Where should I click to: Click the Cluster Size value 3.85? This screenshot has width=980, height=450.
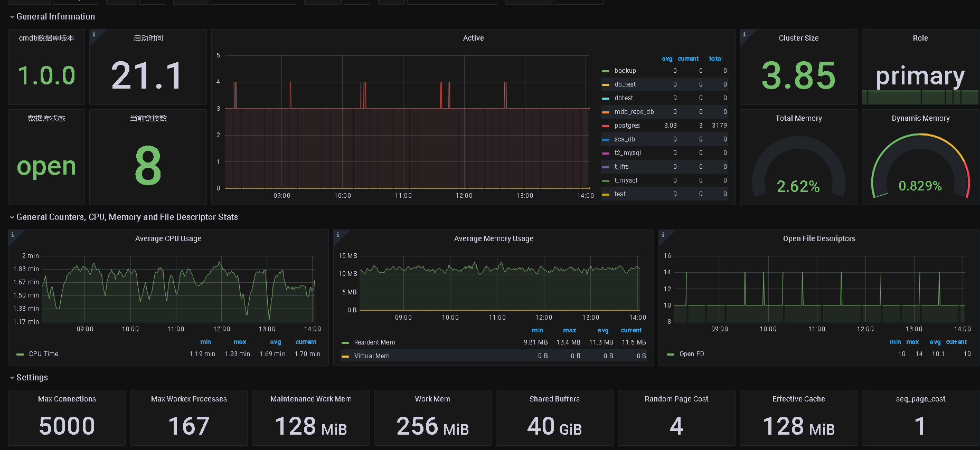click(x=798, y=75)
